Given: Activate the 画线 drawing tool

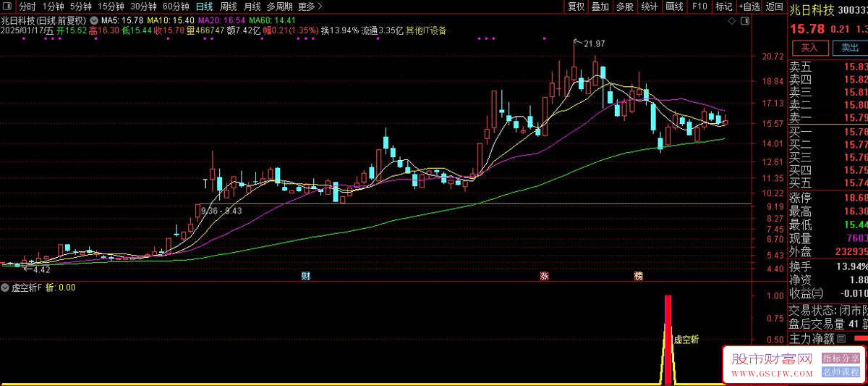Looking at the screenshot, I should pos(673,7).
